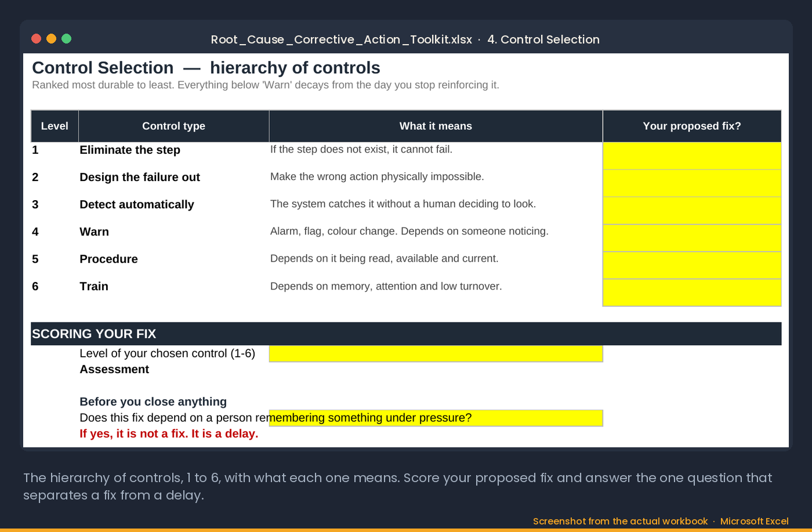Click the green maximize window button

click(66, 39)
